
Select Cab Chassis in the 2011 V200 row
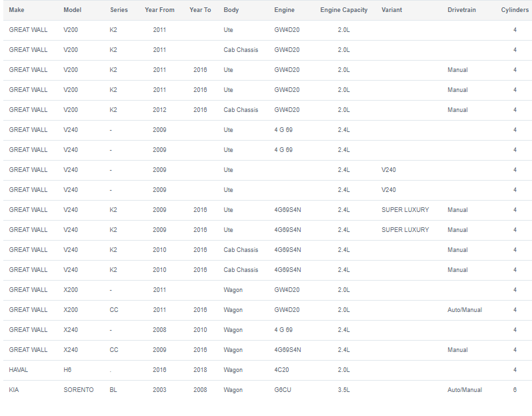[x=241, y=50]
